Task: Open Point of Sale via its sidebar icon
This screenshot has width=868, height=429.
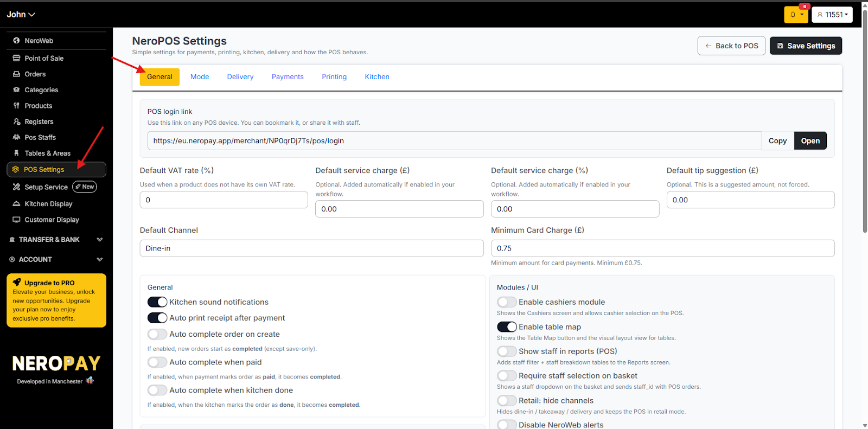Action: tap(16, 58)
